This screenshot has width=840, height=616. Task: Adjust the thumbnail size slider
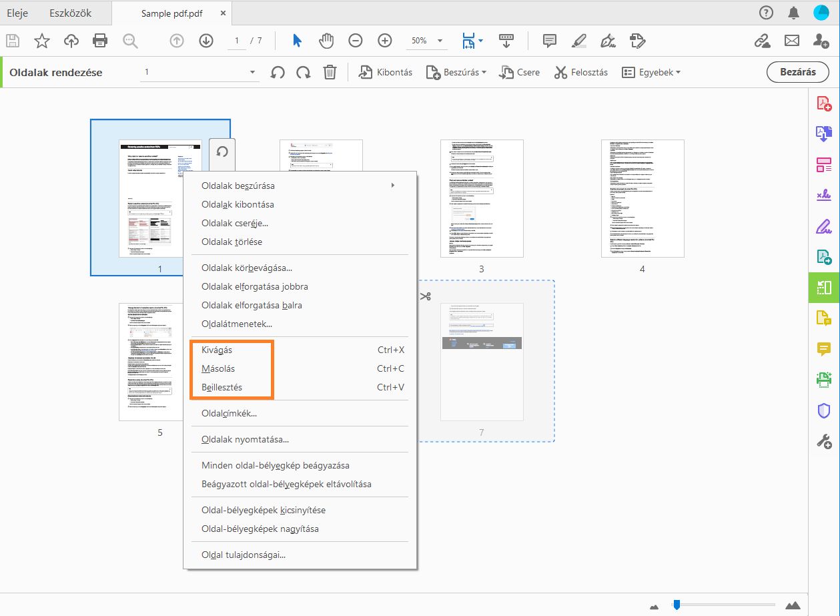(x=677, y=605)
